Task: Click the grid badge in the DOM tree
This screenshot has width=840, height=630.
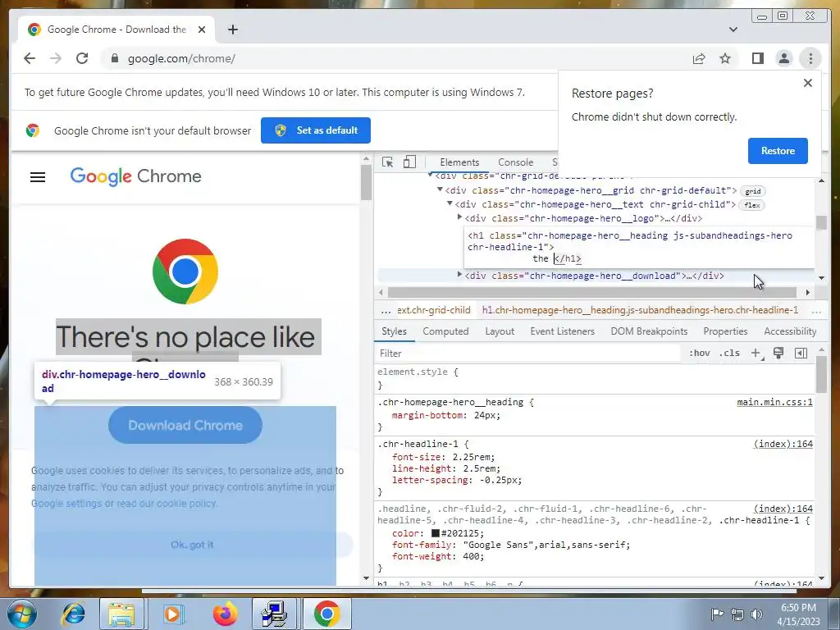Action: 753,191
